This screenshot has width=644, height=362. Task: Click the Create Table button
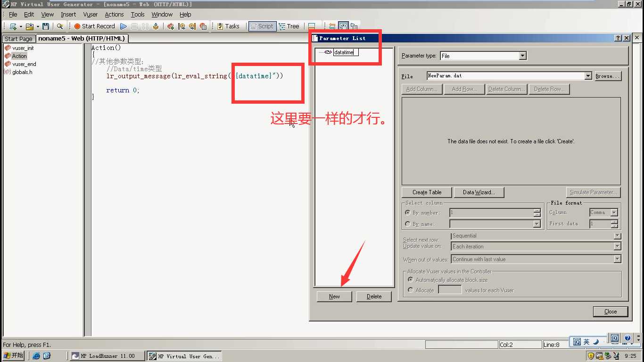[x=427, y=192]
